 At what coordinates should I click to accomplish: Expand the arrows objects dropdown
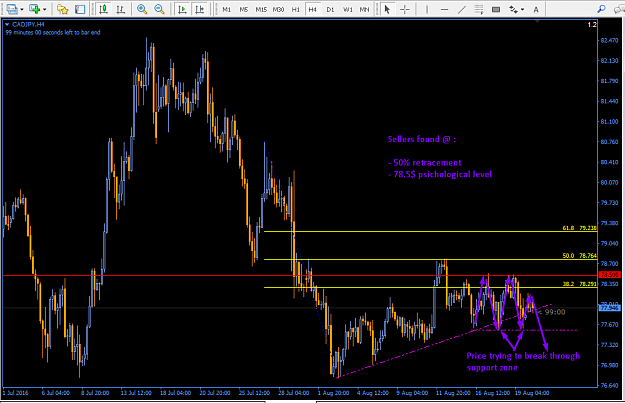tap(523, 9)
